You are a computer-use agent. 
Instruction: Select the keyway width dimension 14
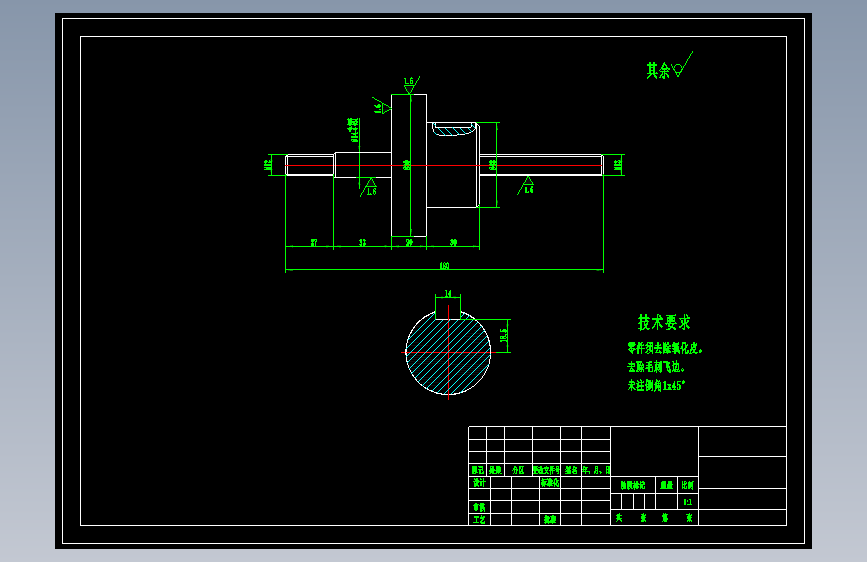[x=448, y=293]
